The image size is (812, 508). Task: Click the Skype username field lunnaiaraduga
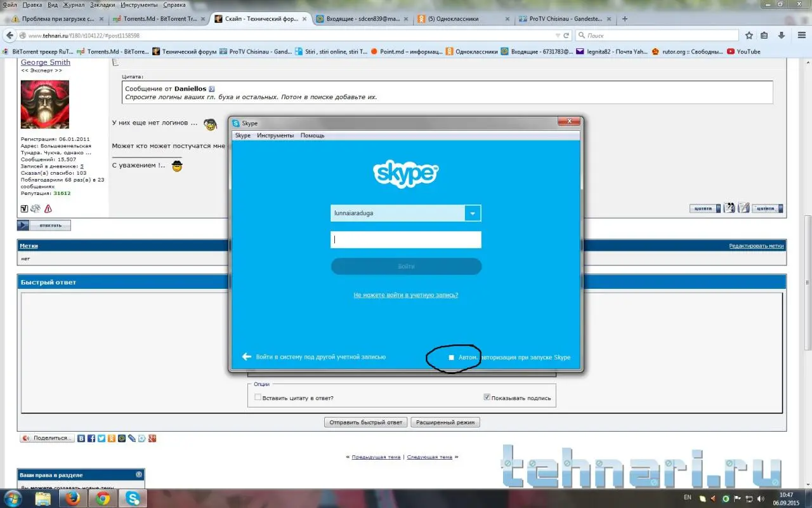point(398,213)
